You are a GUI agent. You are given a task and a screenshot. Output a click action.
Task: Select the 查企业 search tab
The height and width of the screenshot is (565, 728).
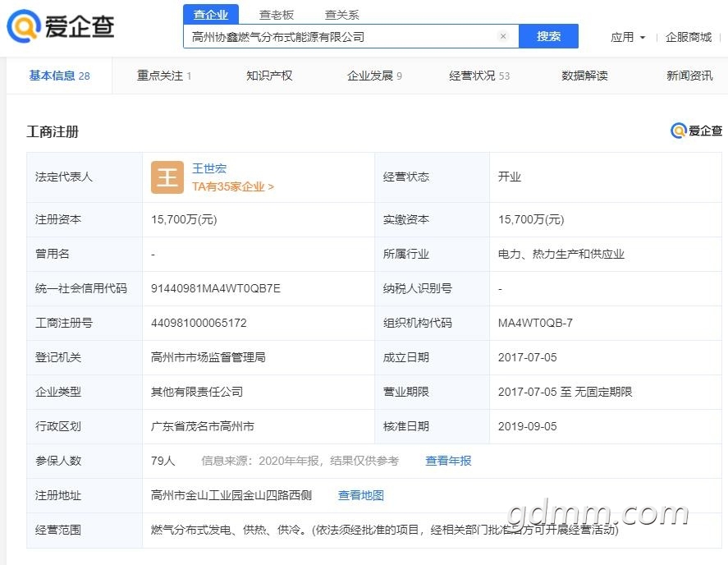[x=211, y=15]
